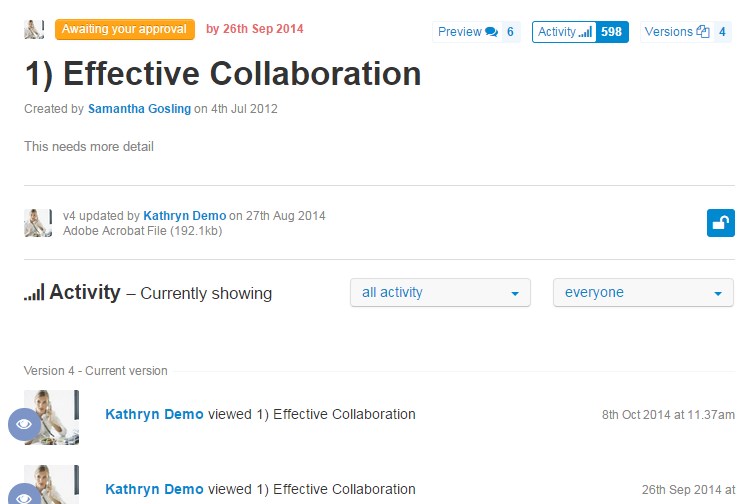The image size is (751, 504).
Task: Open the Versions tab showing 4
Action: pos(686,32)
